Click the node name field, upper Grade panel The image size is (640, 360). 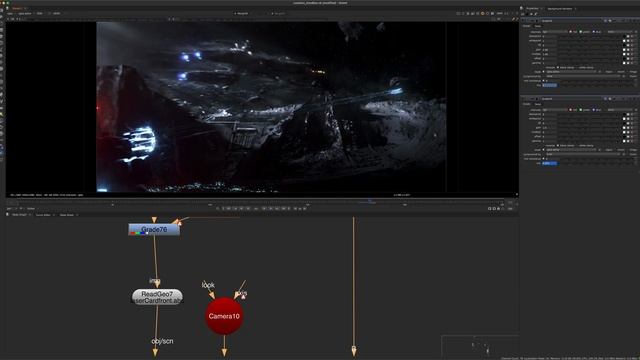(x=571, y=21)
